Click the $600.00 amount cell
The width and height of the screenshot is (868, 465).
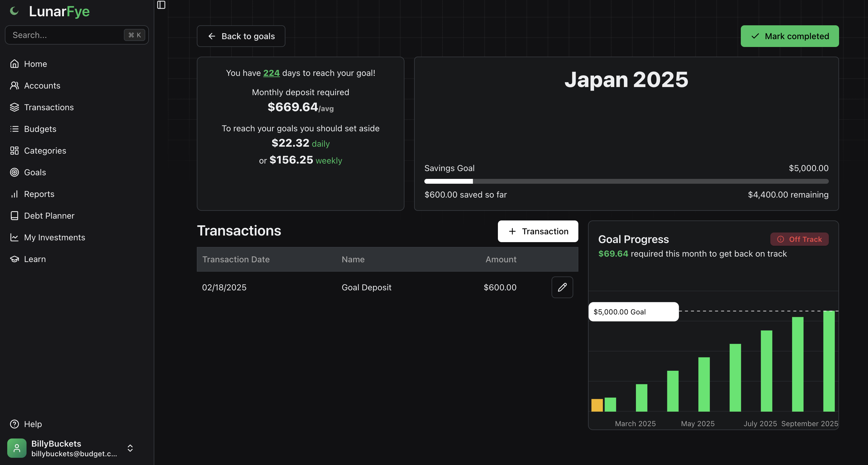pos(500,287)
